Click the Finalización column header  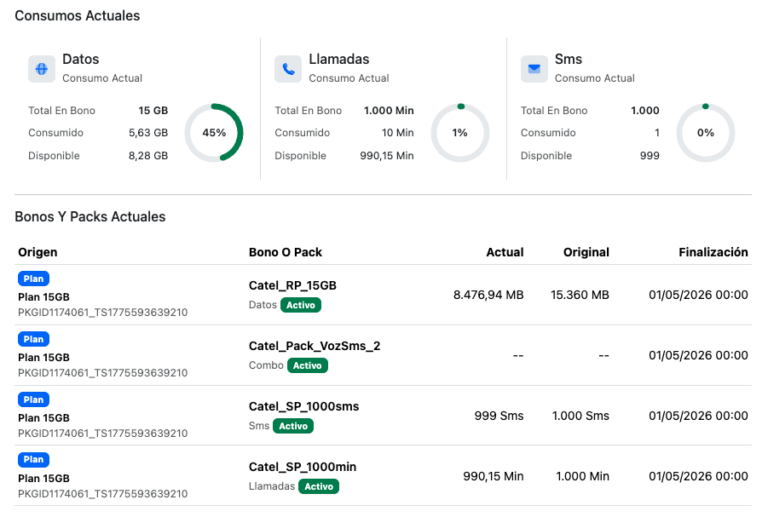[713, 252]
